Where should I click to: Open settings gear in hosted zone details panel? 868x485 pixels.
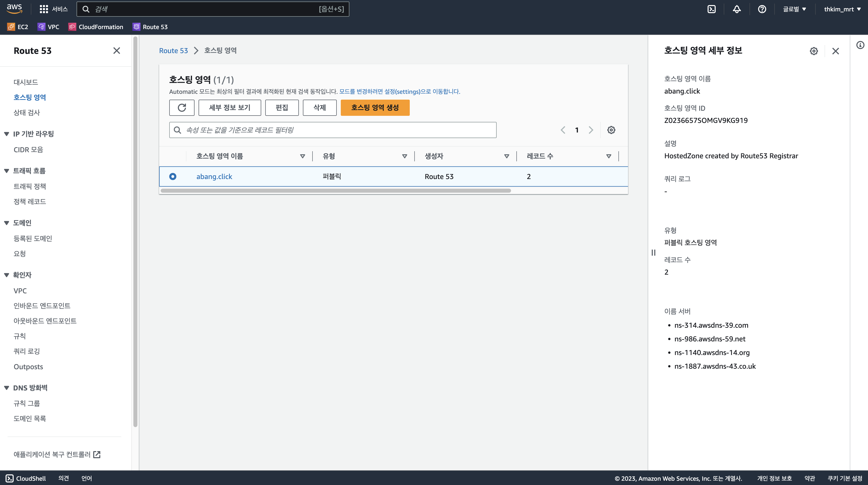pyautogui.click(x=814, y=51)
